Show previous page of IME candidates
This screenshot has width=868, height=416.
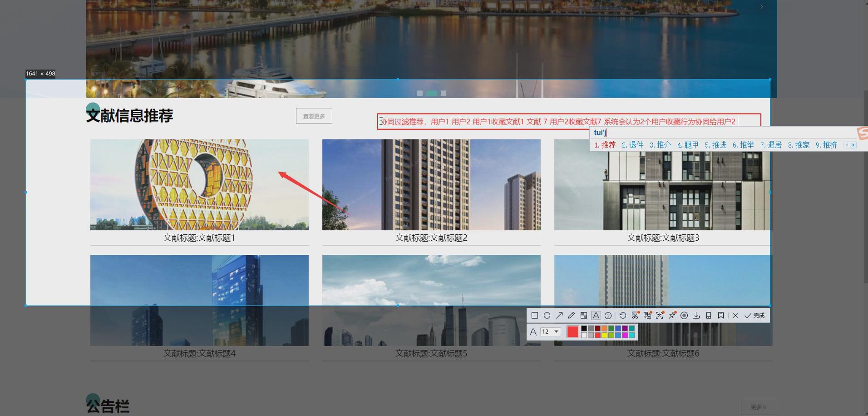tap(847, 145)
